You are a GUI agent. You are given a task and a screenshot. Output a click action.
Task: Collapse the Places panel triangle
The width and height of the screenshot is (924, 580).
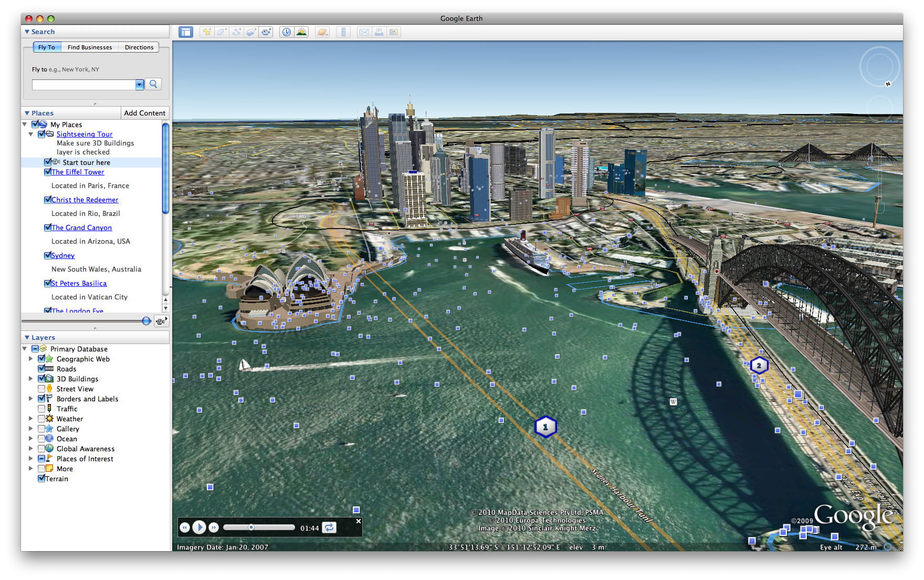point(27,113)
